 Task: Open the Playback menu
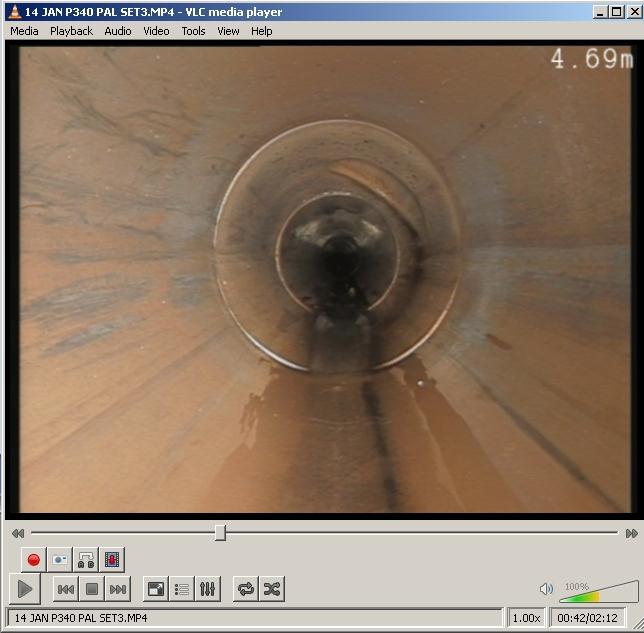[71, 31]
